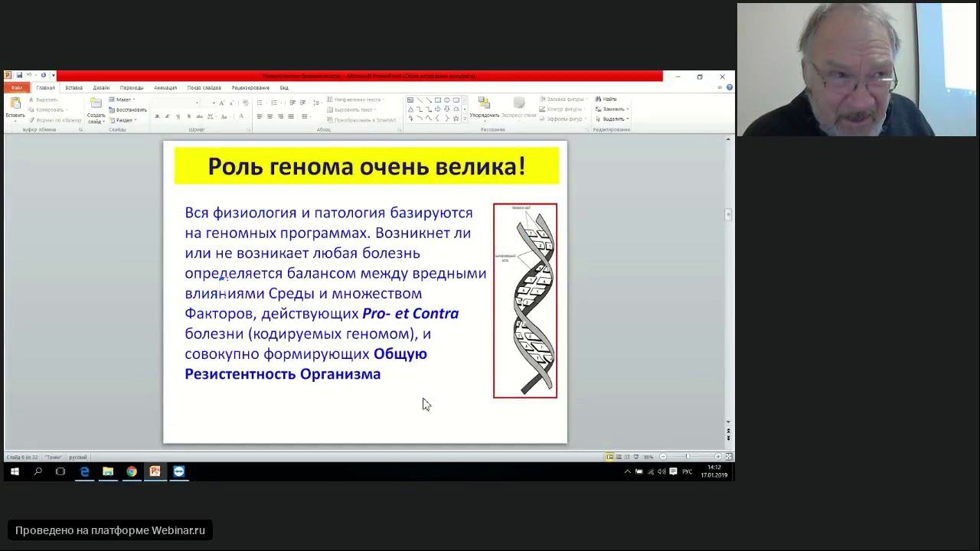980x551 pixels.
Task: Open the Макет layout dropdown
Action: click(x=122, y=99)
